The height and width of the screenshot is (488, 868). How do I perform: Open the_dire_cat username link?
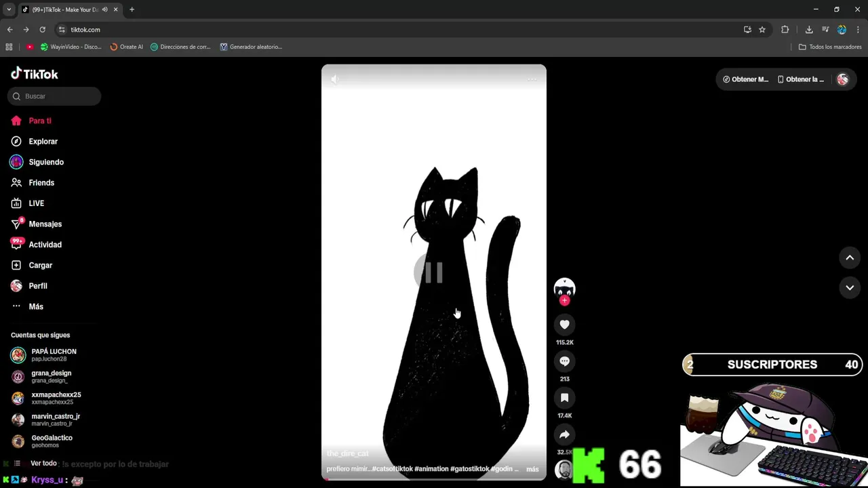[x=348, y=453]
